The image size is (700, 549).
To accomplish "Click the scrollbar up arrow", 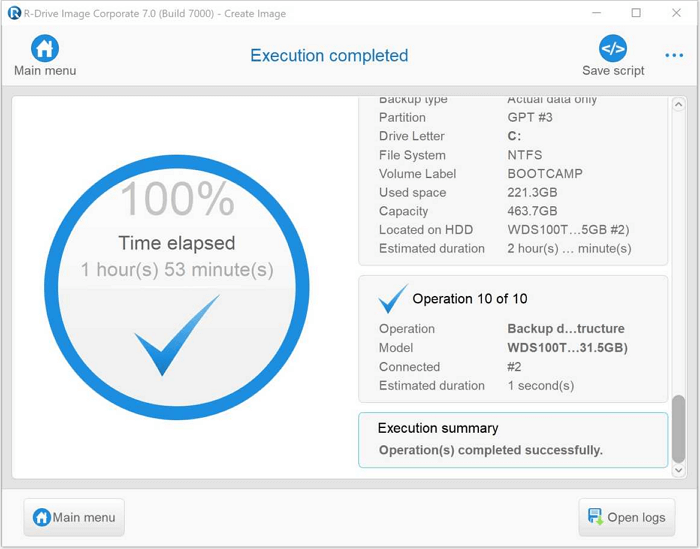I will [679, 105].
